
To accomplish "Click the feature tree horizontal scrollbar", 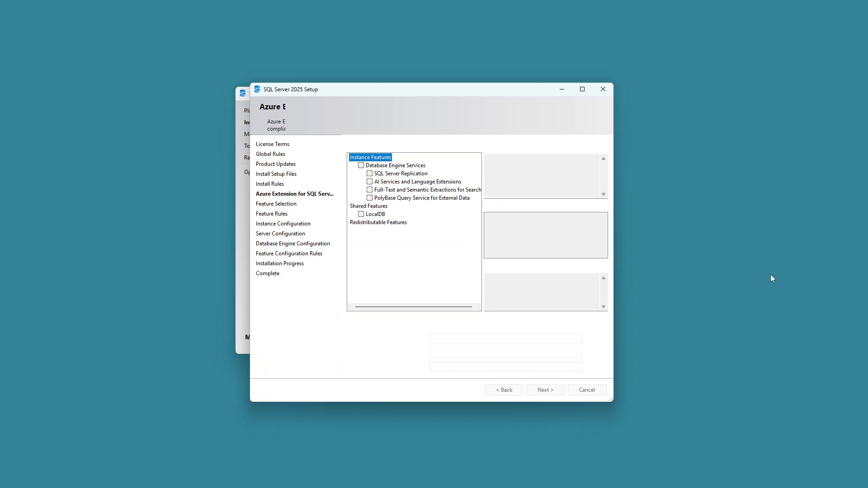I will click(x=414, y=307).
